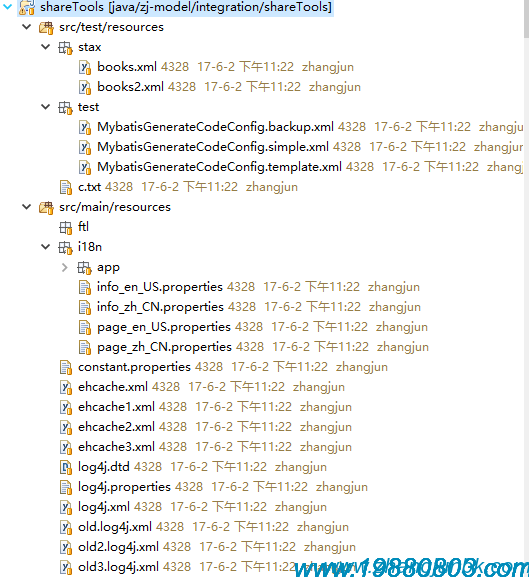This screenshot has width=529, height=577.
Task: Click the books.xml file icon
Action: [85, 68]
